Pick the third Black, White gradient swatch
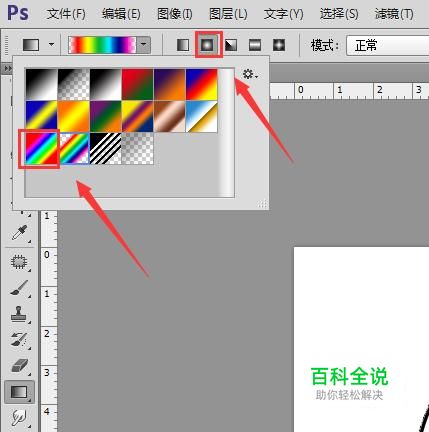This screenshot has width=429, height=432. (x=106, y=85)
